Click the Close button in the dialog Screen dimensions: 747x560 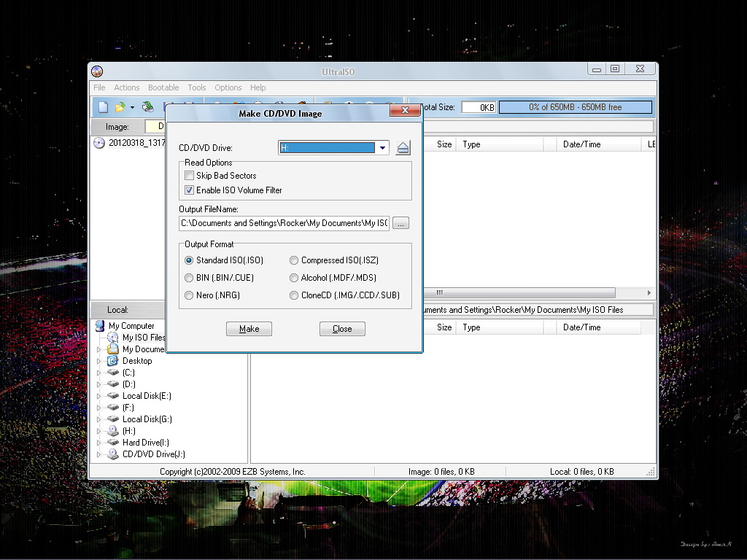[x=343, y=329]
